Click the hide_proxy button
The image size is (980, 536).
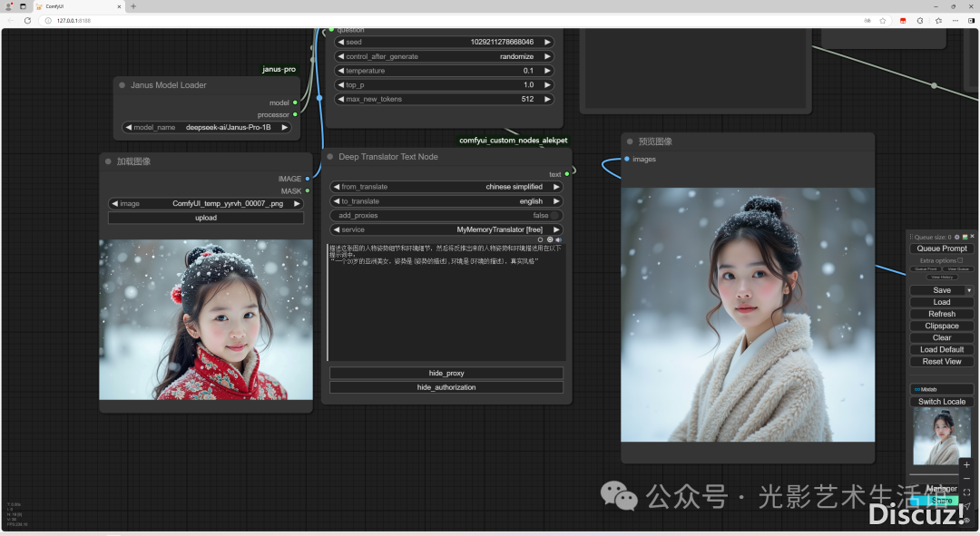(446, 373)
